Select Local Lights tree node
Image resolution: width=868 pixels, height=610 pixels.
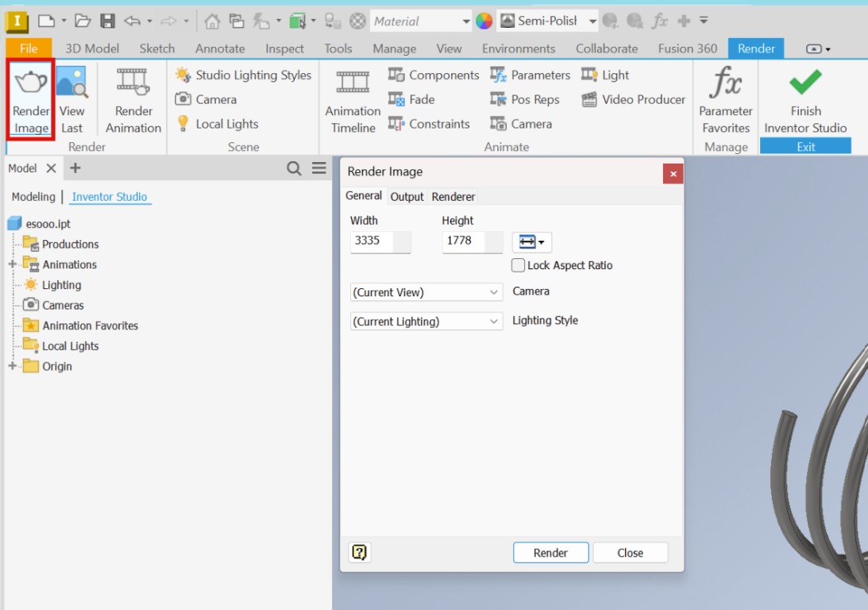tap(71, 346)
